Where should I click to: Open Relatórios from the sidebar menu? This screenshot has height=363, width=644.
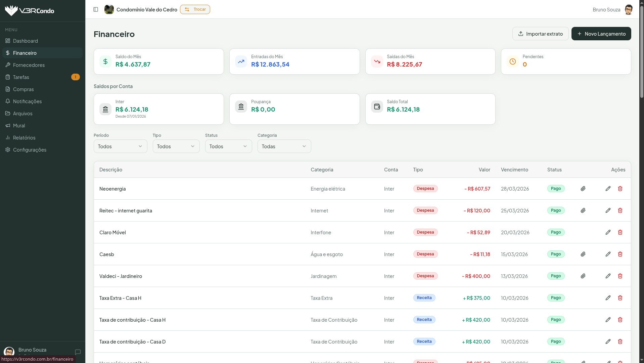click(x=24, y=137)
